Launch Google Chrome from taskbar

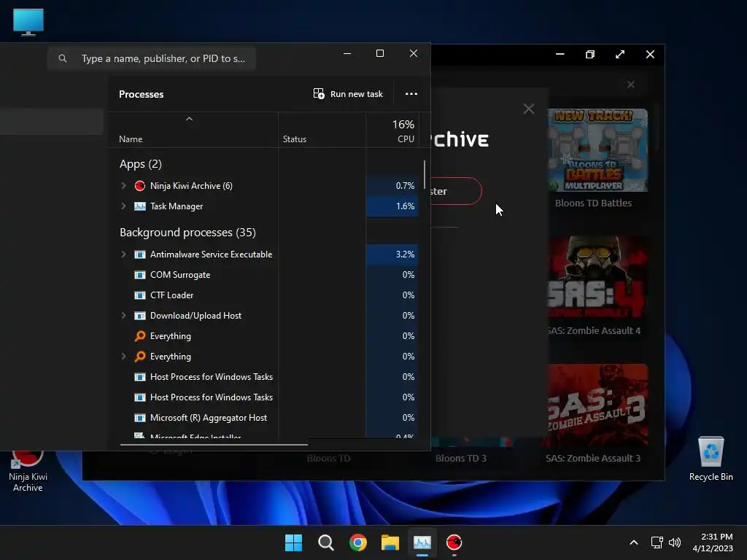pyautogui.click(x=357, y=542)
